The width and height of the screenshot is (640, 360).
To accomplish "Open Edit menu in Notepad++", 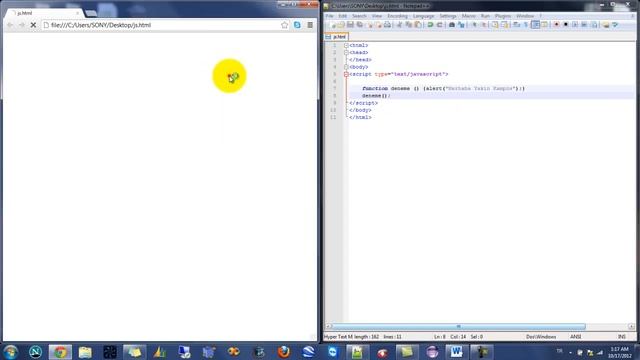I will click(x=342, y=16).
